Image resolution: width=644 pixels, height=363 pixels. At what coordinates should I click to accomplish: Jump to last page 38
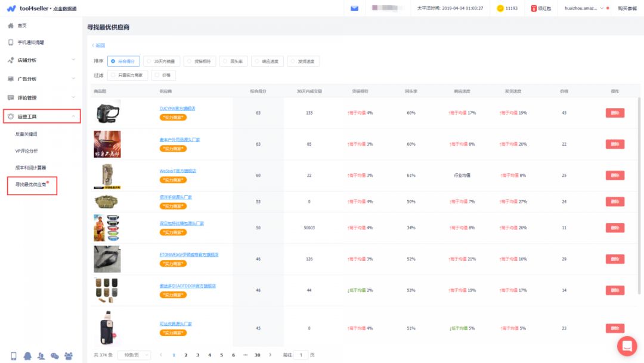coord(257,355)
